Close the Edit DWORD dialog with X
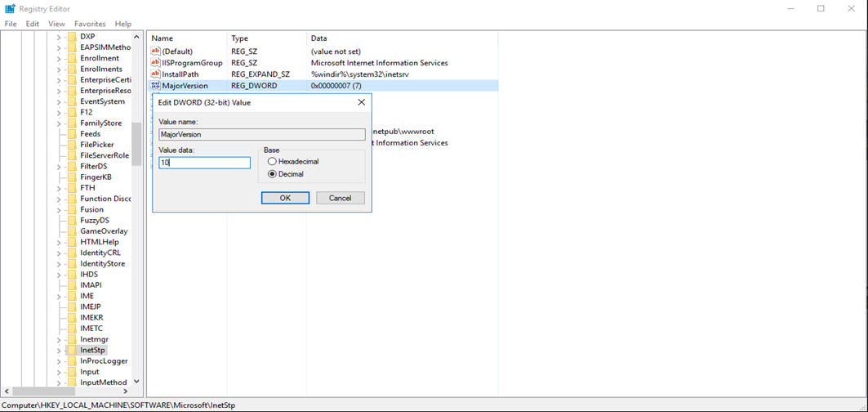The height and width of the screenshot is (412, 868). pyautogui.click(x=361, y=102)
